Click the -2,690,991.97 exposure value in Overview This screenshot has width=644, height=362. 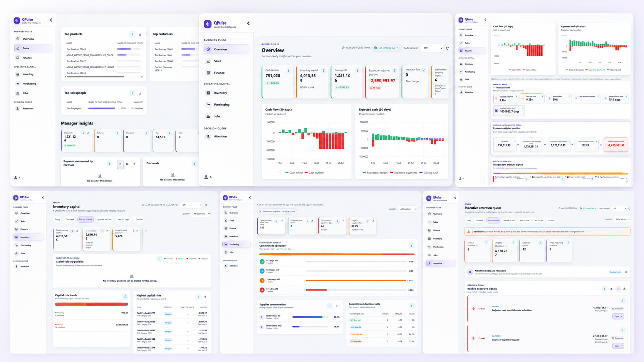pyautogui.click(x=382, y=81)
